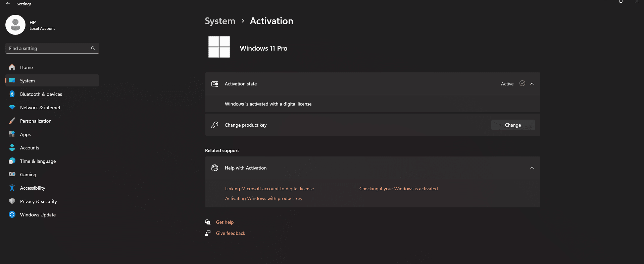This screenshot has height=264, width=644.
Task: Click the Privacy shield icon
Action: (12, 201)
